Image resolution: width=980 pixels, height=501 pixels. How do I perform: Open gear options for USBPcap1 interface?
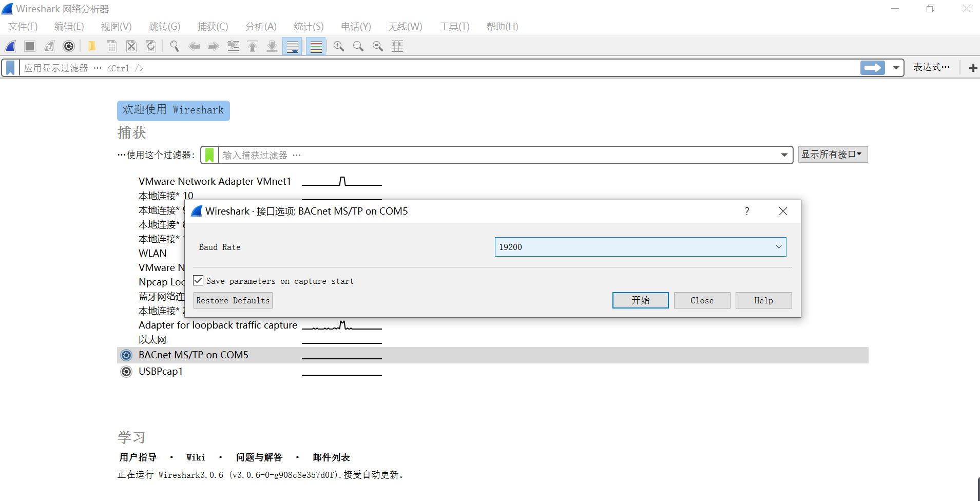point(126,372)
